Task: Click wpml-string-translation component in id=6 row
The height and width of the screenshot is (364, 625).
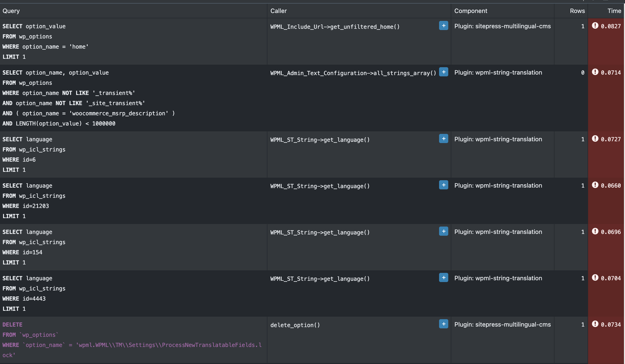Action: [498, 139]
